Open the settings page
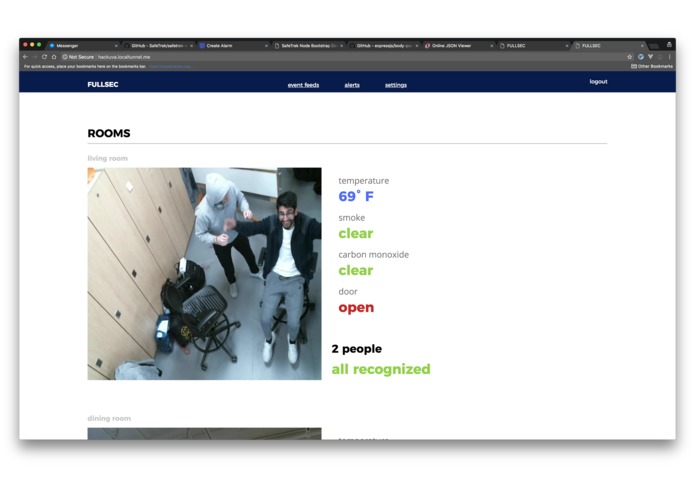 coord(396,85)
